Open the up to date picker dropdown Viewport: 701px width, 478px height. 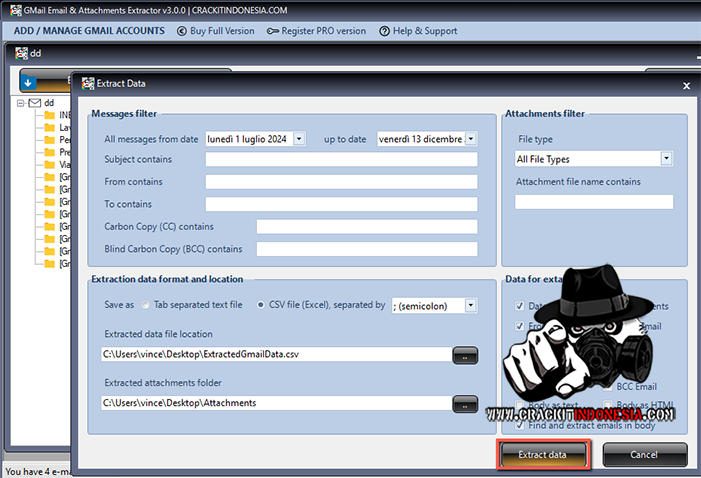click(471, 139)
